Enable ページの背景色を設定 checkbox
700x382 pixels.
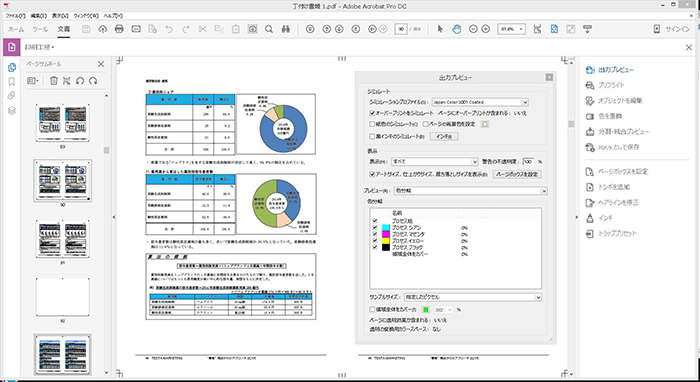[425, 124]
